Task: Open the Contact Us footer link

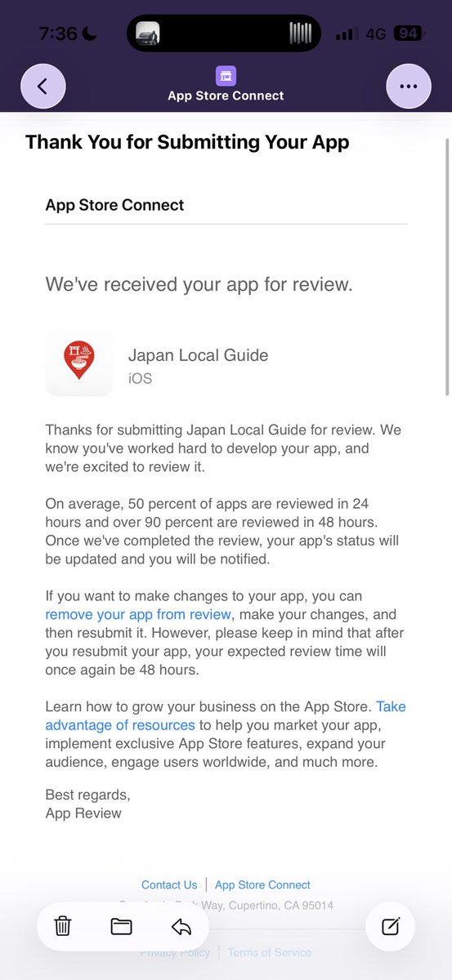Action: (169, 884)
